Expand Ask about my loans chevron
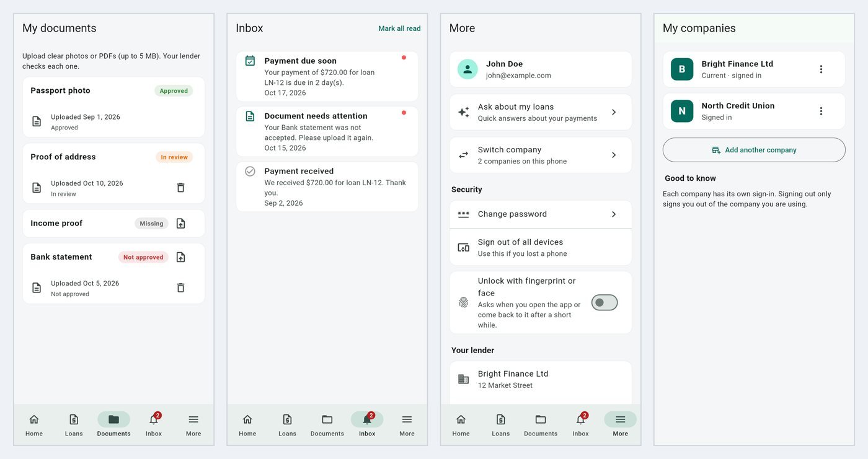Screen dimensions: 868x459 614,112
